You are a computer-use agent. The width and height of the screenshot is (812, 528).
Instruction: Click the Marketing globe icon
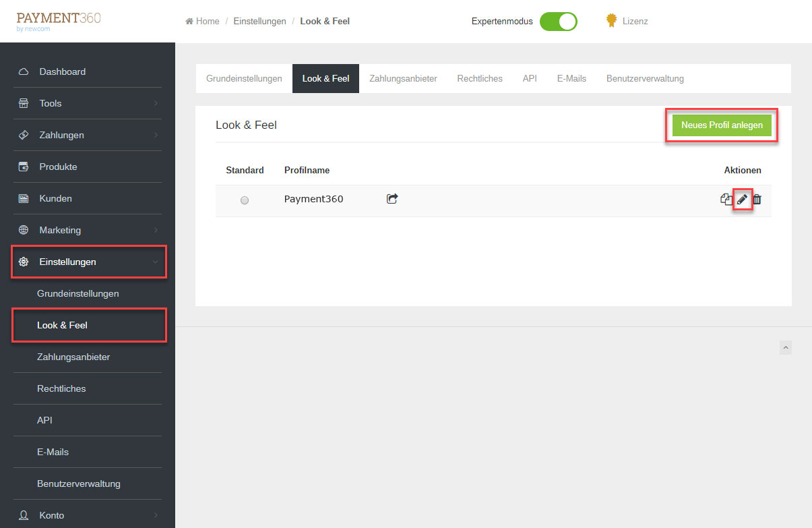[x=24, y=230]
